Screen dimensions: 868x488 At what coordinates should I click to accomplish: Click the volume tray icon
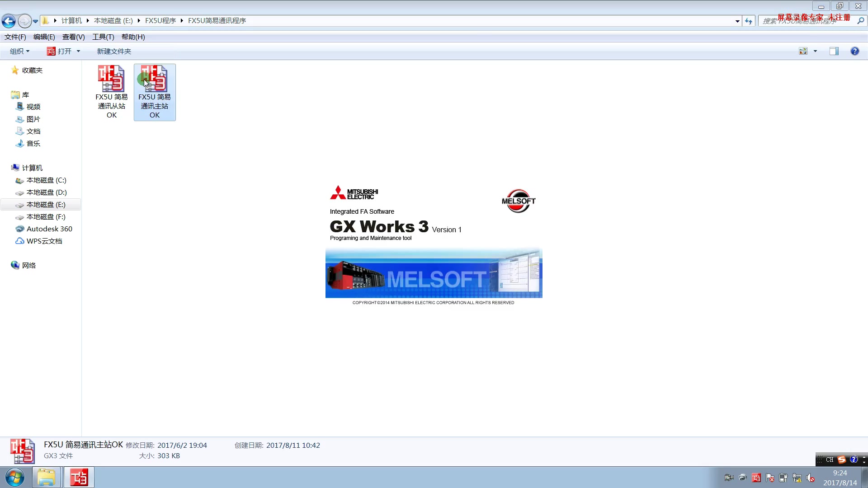click(811, 478)
